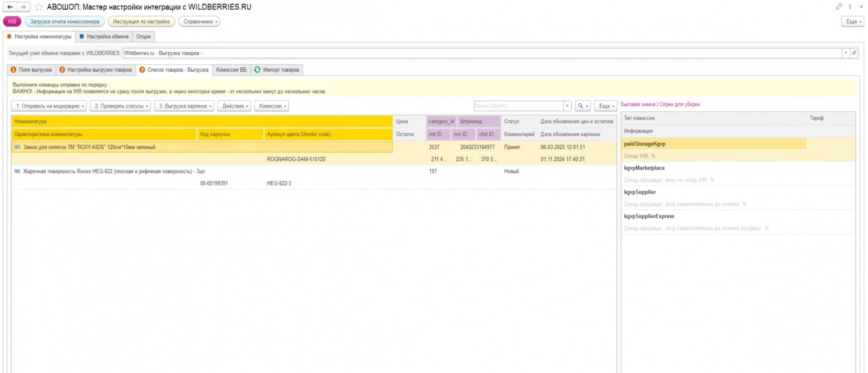This screenshot has height=373, width=868.
Task: Click the forward navigation arrow
Action: click(23, 7)
